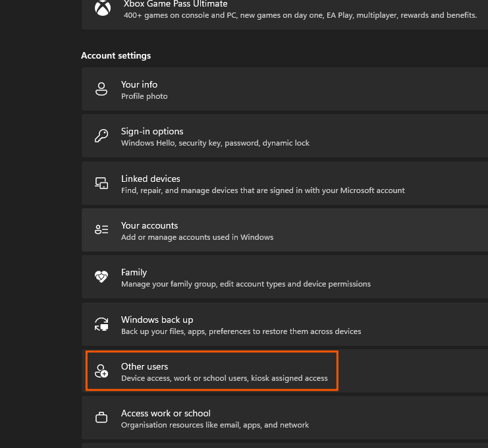Click the 'Profile photo' subtitle text
The height and width of the screenshot is (448, 488).
coord(144,96)
